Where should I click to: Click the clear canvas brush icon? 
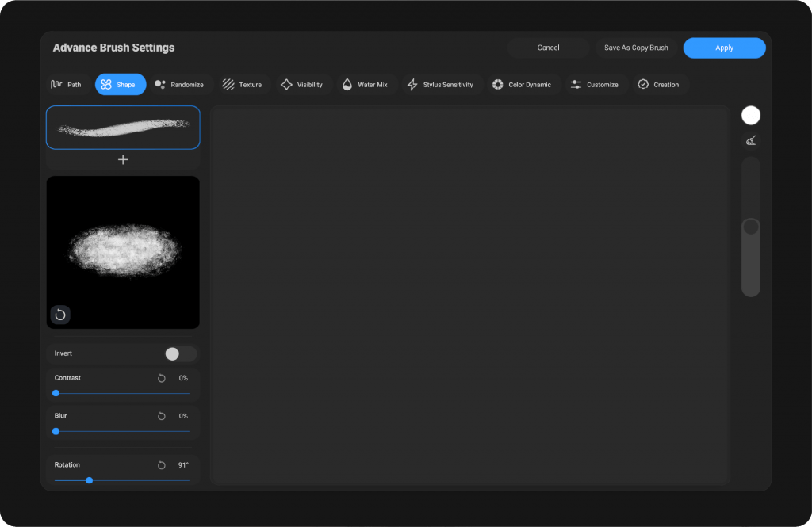coord(751,141)
